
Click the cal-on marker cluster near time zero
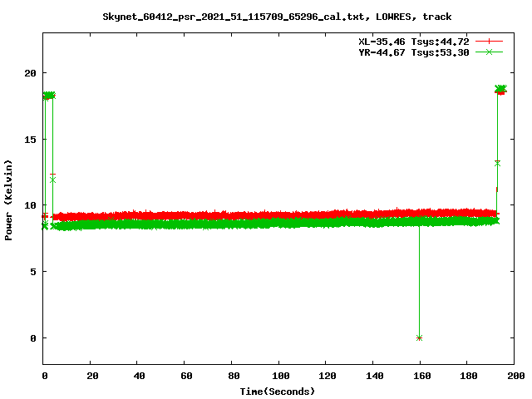(x=49, y=95)
